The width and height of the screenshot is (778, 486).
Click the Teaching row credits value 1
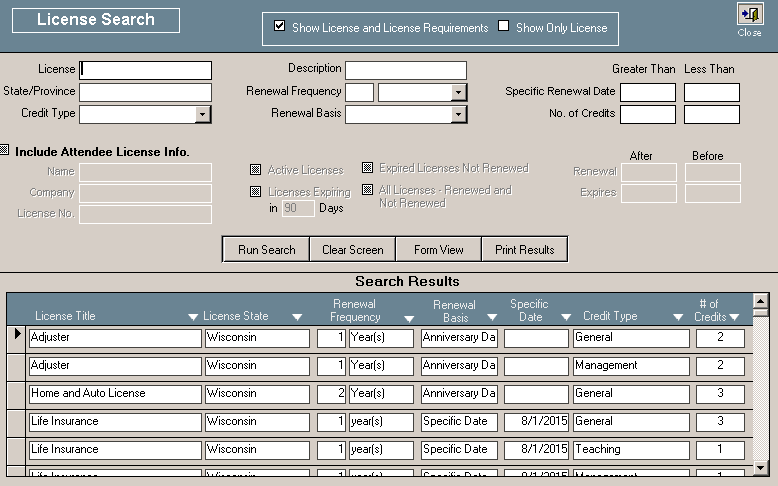(x=720, y=450)
